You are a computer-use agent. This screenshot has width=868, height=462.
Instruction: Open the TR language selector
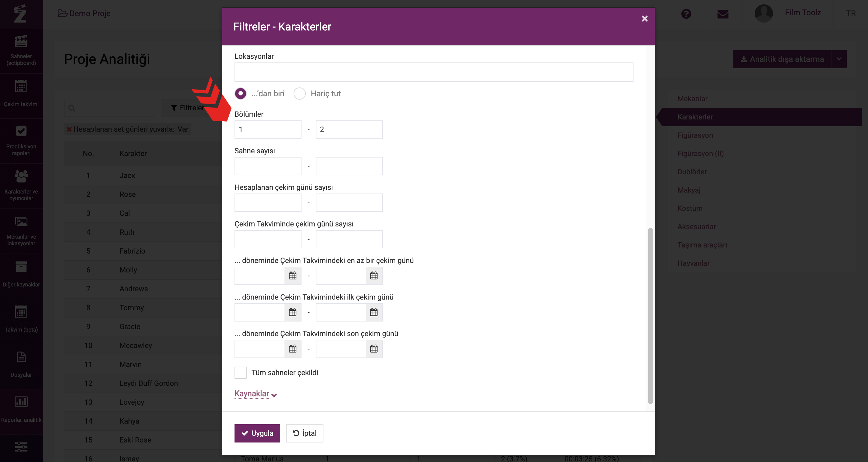click(x=851, y=13)
